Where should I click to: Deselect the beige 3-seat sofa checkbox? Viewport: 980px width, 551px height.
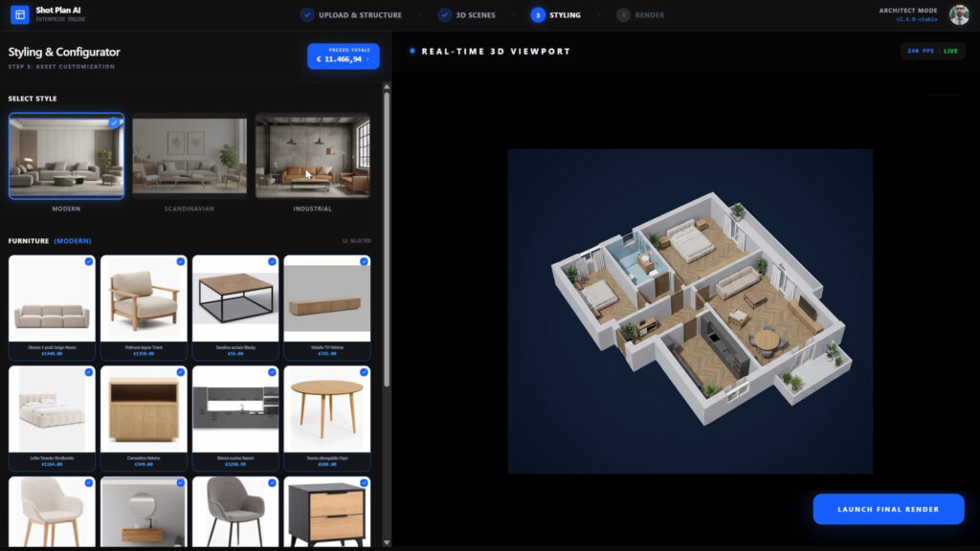click(x=88, y=261)
